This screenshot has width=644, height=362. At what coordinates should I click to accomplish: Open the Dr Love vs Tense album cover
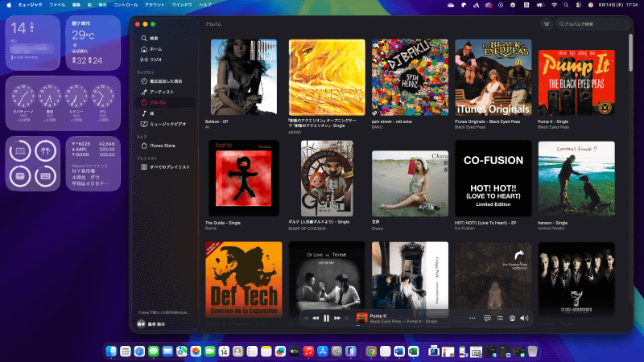click(x=327, y=279)
